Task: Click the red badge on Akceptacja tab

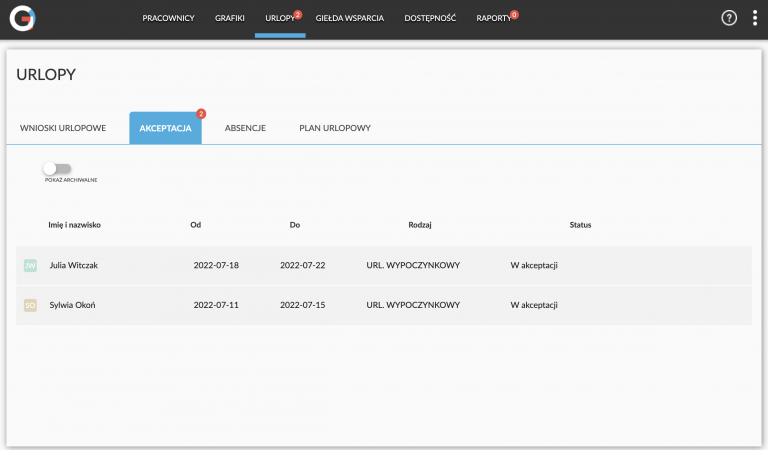Action: (x=201, y=114)
